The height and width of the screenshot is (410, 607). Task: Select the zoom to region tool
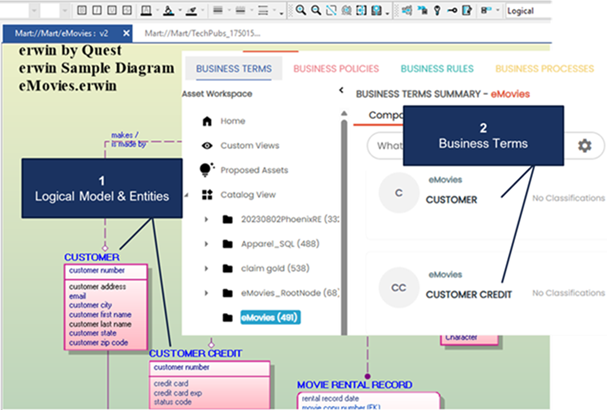pyautogui.click(x=331, y=10)
